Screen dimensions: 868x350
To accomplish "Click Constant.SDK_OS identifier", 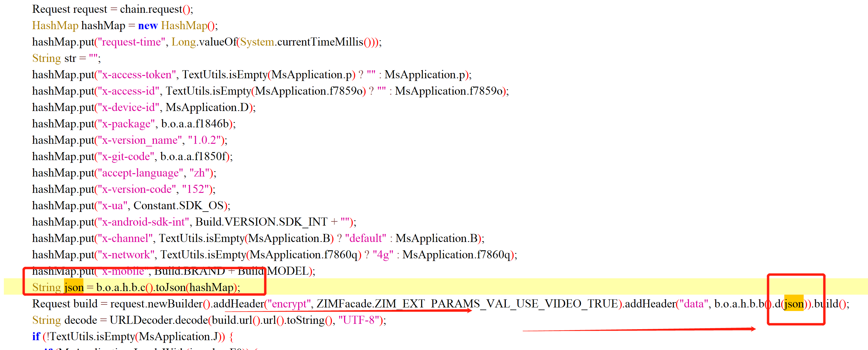I will coord(179,206).
